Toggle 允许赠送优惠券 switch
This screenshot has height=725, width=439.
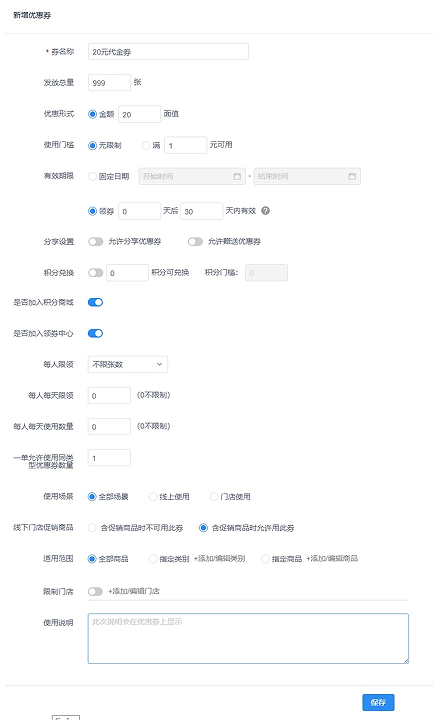[x=195, y=241]
